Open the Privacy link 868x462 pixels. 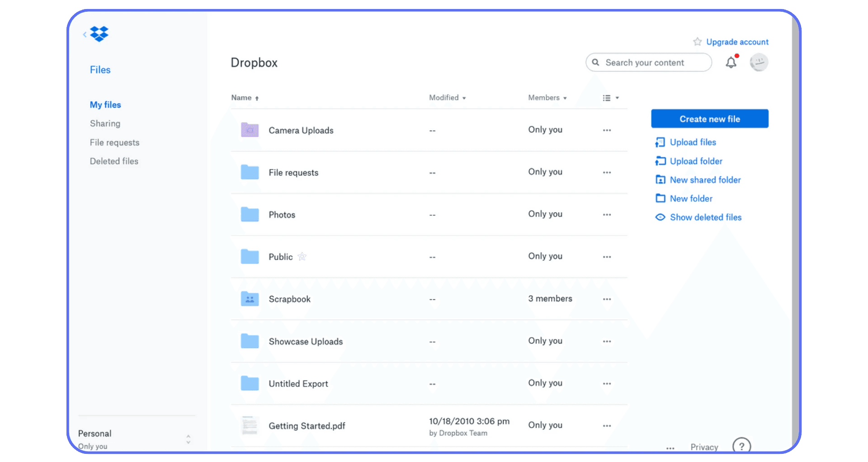tap(704, 447)
